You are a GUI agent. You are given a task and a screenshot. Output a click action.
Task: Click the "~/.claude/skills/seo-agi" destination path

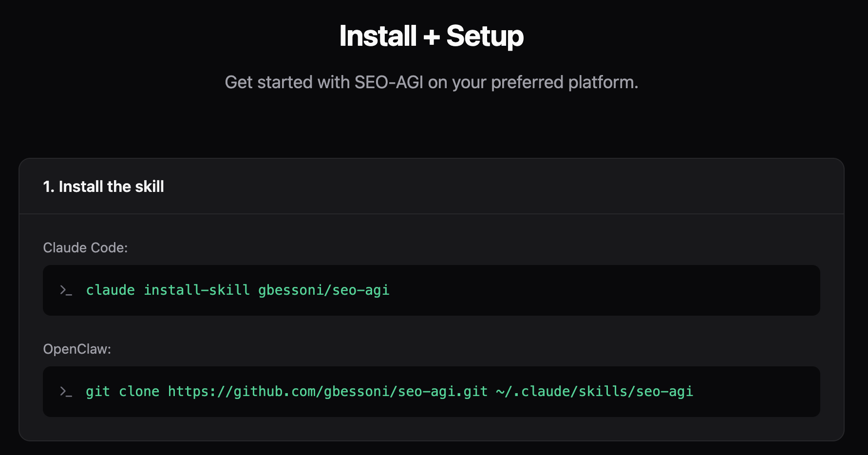[594, 392]
